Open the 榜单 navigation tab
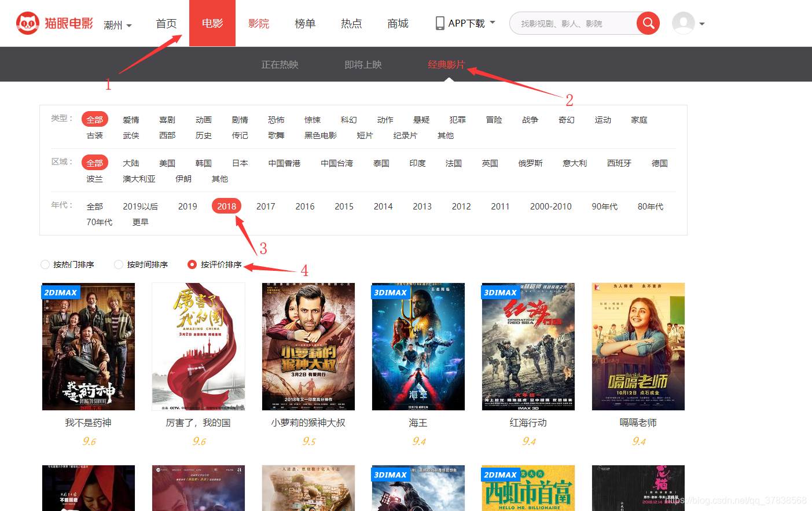 point(305,23)
